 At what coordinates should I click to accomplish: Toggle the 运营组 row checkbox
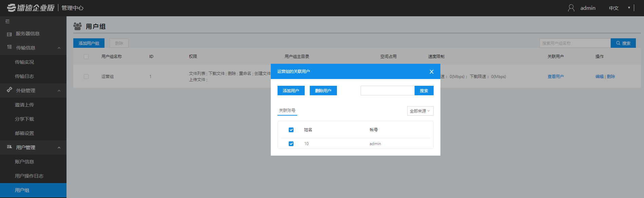[86, 77]
